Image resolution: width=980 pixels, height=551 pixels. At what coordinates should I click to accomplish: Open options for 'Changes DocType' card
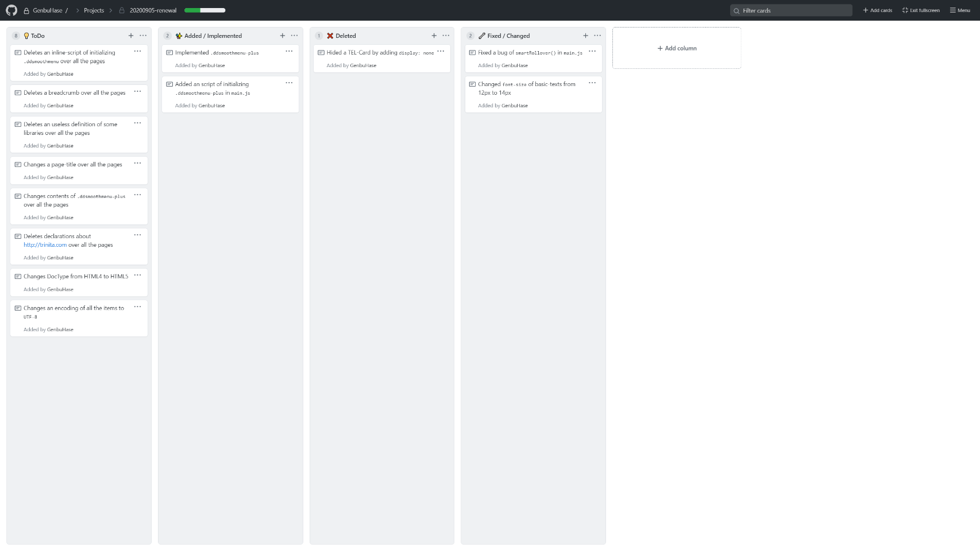coord(137,275)
